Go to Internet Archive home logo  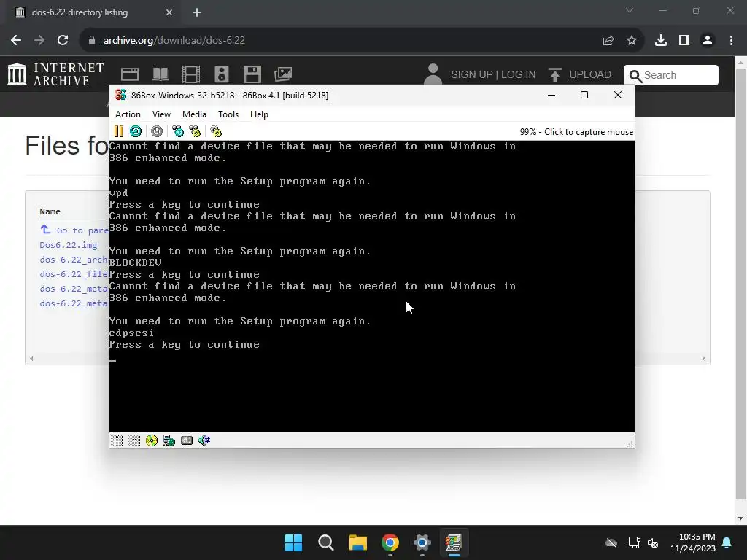pos(55,74)
